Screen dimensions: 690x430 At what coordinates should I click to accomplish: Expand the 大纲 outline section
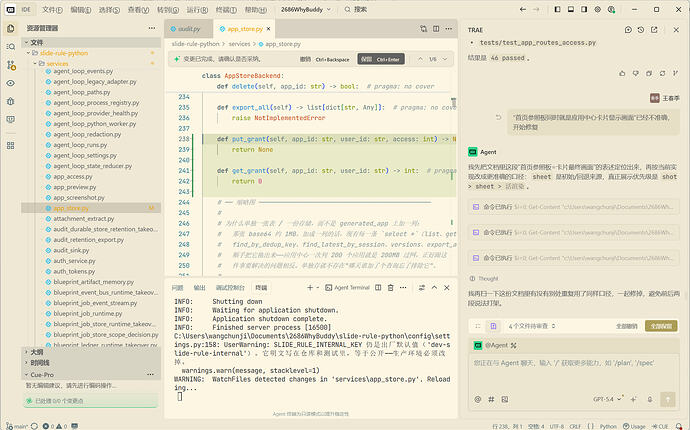click(x=37, y=352)
